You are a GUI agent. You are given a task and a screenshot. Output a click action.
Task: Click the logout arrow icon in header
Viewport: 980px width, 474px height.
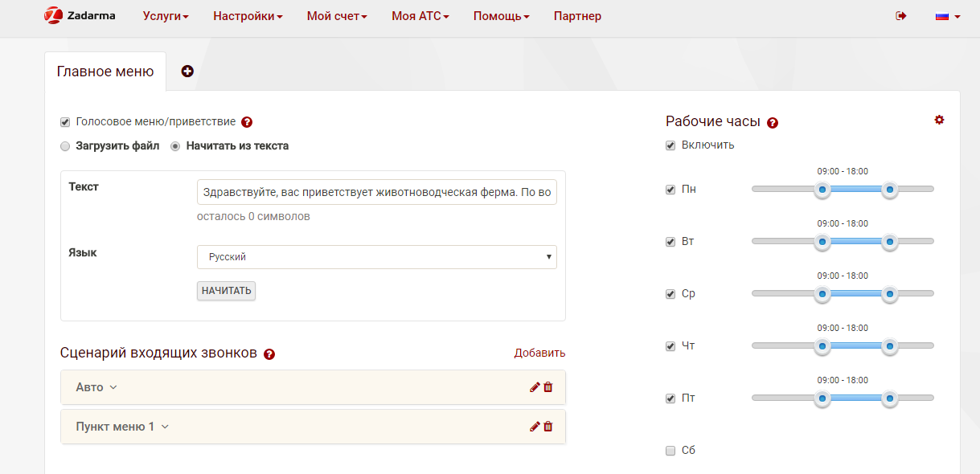pos(901,16)
